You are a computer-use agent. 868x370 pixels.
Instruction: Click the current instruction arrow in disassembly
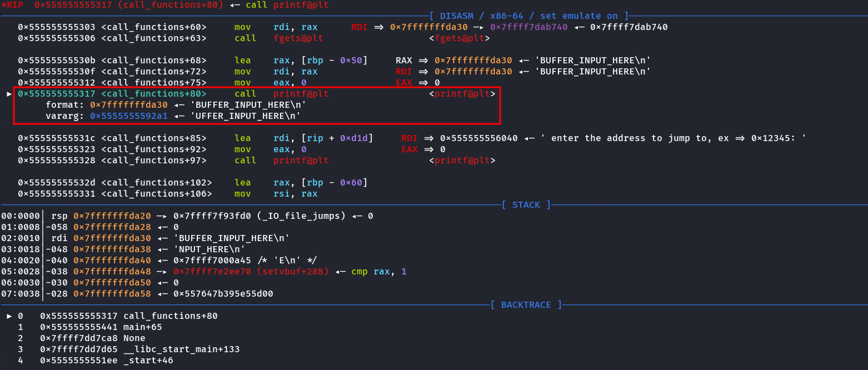tap(9, 94)
